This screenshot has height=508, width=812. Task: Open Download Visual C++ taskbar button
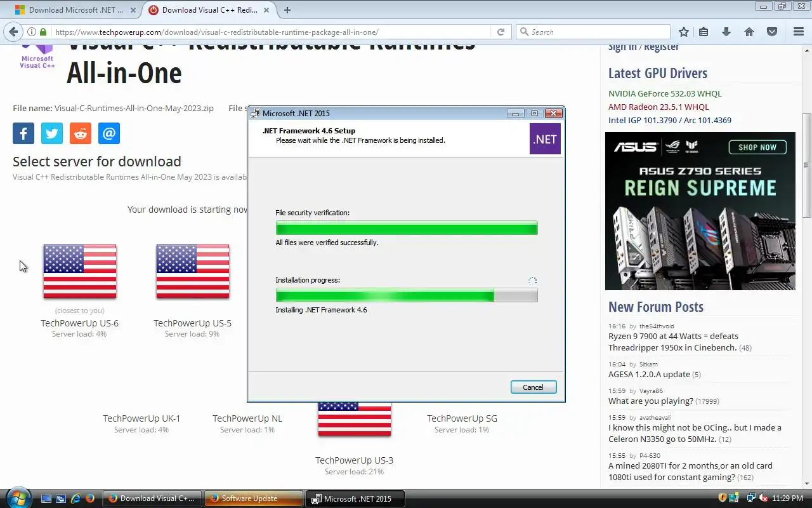click(x=152, y=498)
